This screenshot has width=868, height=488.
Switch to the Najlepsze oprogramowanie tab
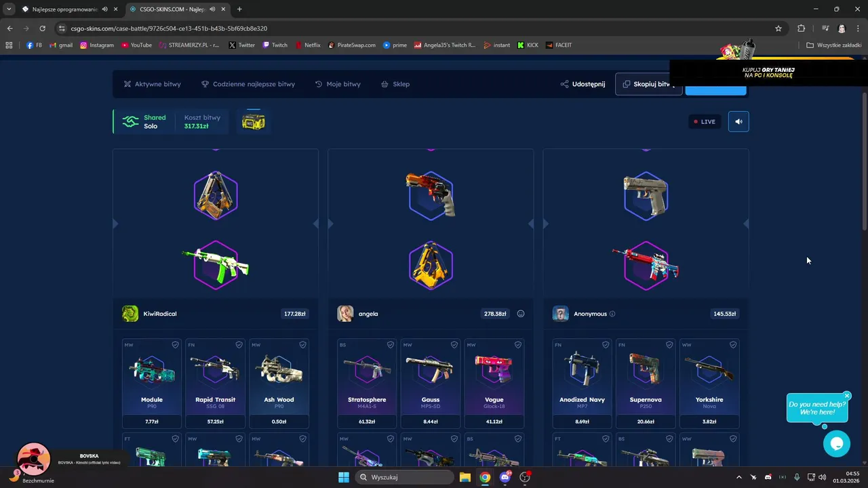[64, 9]
